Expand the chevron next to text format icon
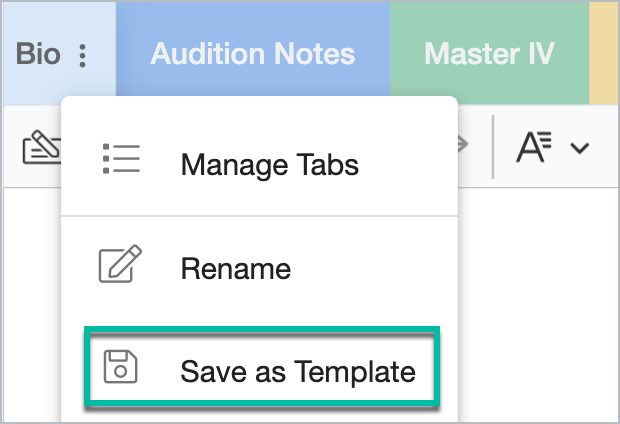 tap(580, 148)
